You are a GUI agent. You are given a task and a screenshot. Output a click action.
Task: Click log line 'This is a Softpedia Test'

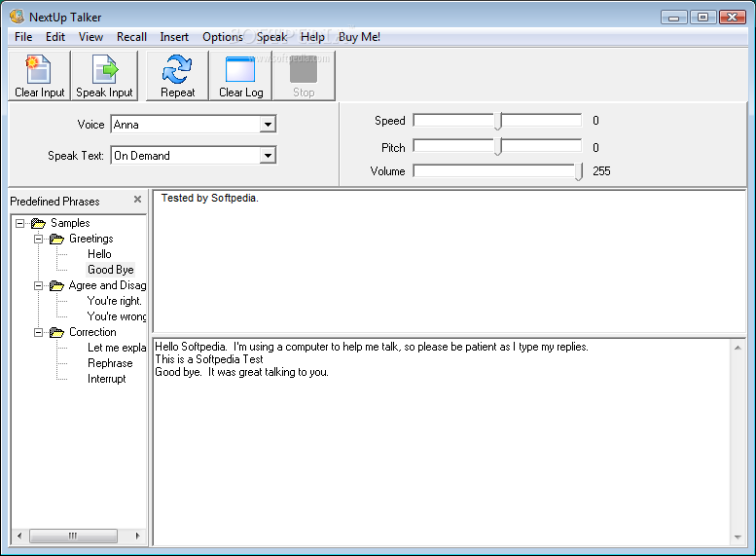click(209, 359)
